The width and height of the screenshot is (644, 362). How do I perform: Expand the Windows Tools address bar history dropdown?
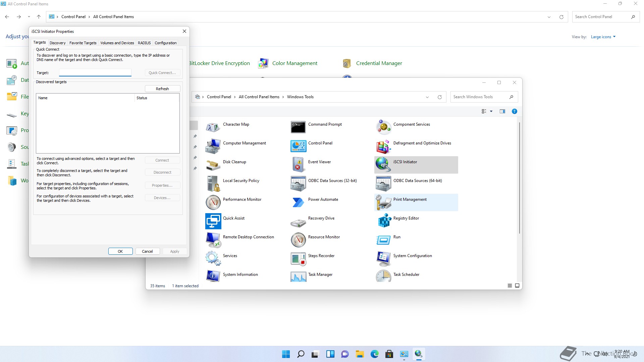tap(427, 97)
